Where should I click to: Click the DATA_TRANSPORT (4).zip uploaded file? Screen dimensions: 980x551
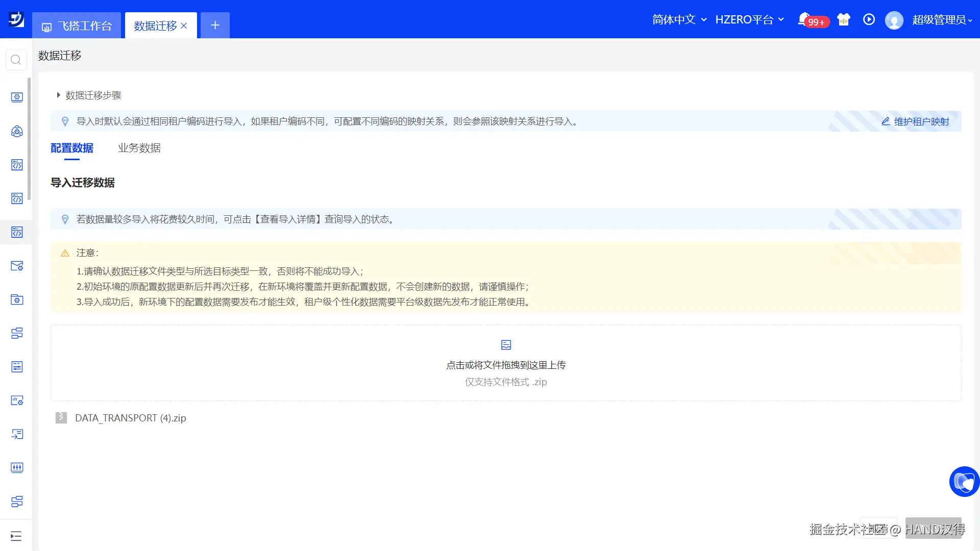[x=130, y=418]
